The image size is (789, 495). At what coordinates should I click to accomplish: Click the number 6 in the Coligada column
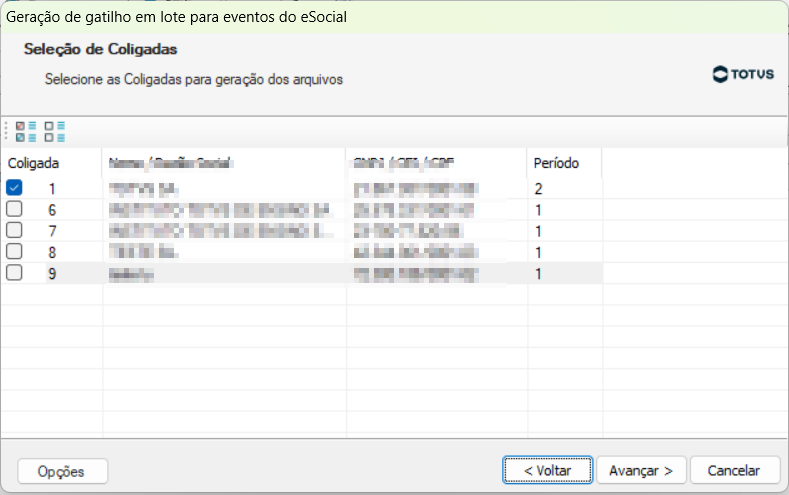click(x=52, y=209)
